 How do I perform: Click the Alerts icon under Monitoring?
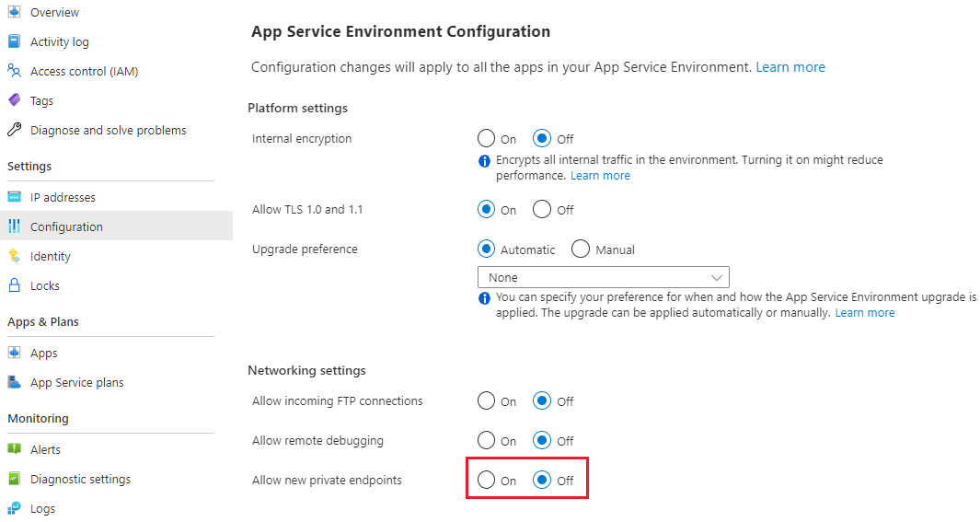14,449
